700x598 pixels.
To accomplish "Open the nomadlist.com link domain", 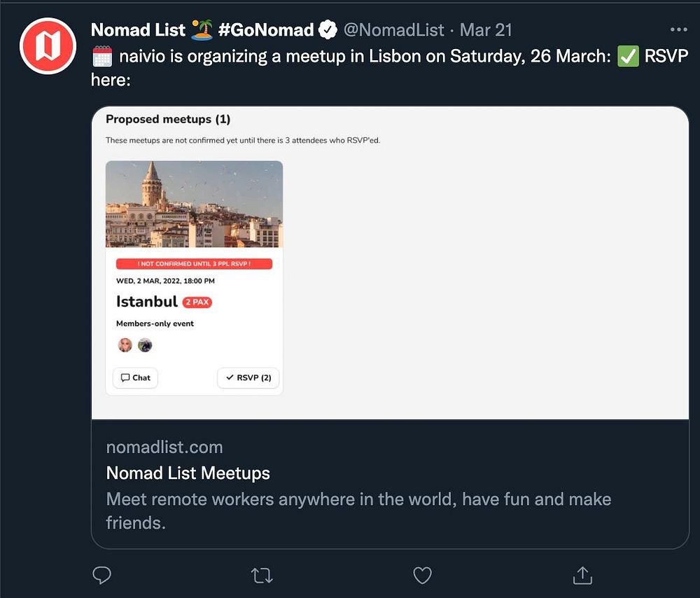I will click(164, 447).
